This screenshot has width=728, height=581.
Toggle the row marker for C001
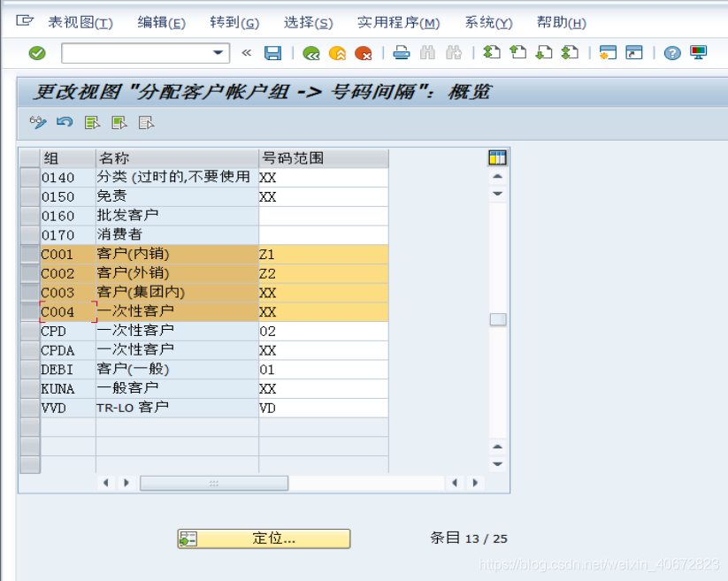pos(30,255)
